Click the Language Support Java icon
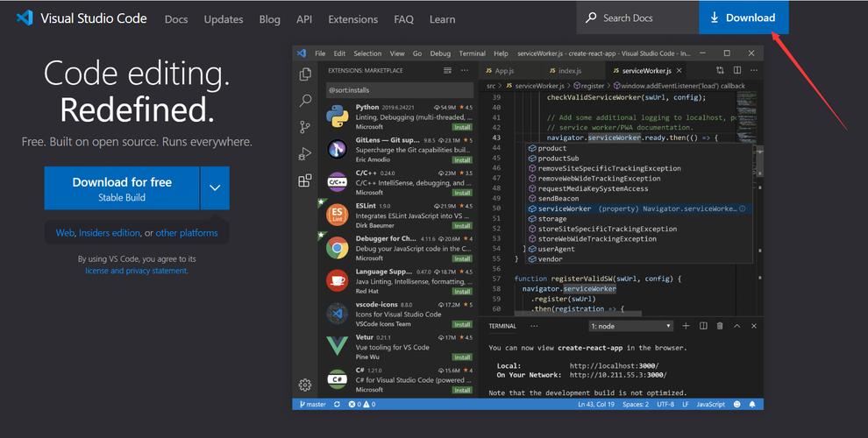This screenshot has height=438, width=868. 338,281
